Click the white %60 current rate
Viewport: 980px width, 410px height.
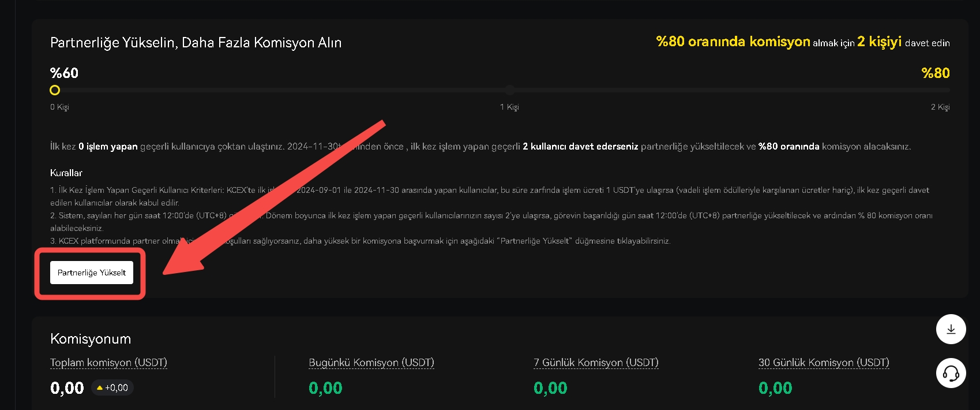(64, 73)
